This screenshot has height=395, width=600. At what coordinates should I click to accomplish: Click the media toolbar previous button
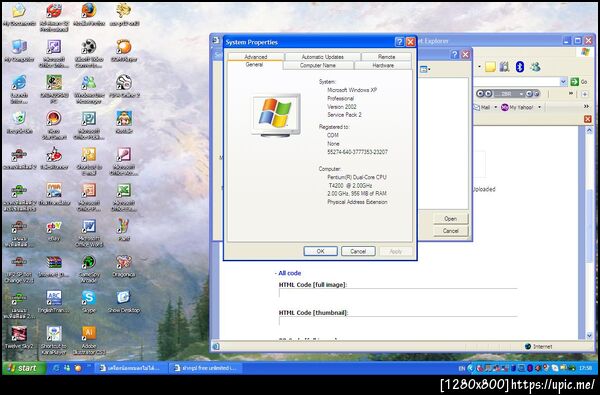click(481, 94)
